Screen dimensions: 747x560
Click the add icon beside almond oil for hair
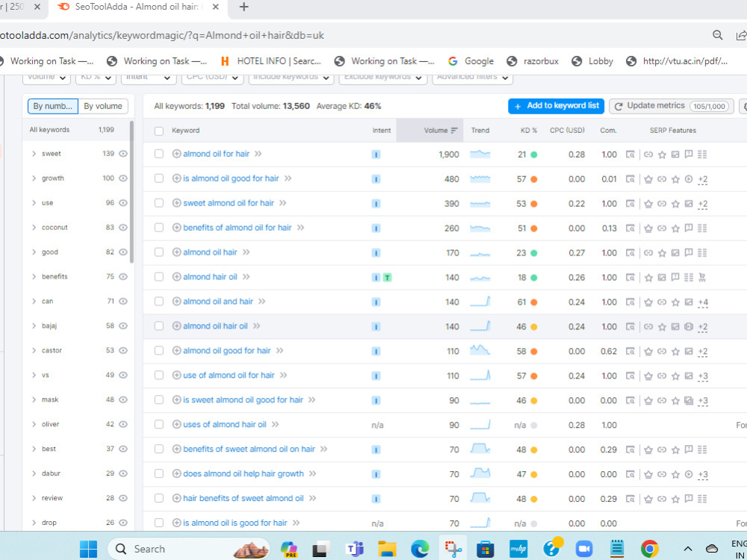click(176, 154)
